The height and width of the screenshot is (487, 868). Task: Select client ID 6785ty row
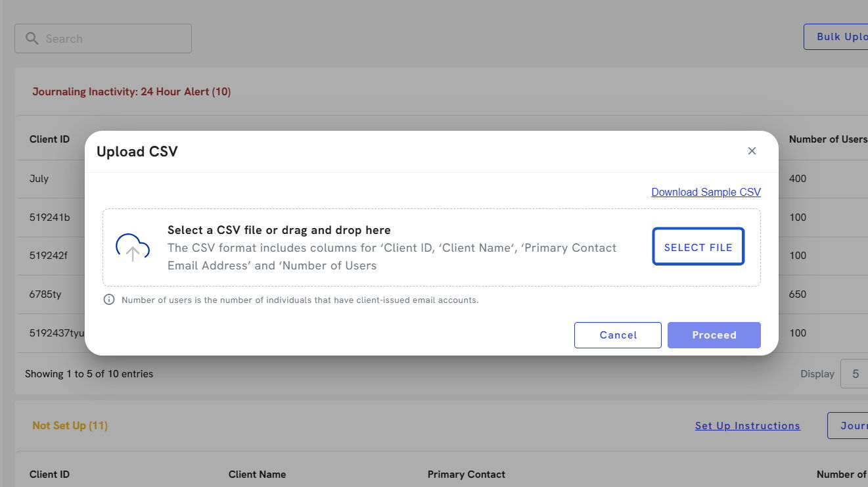(x=45, y=294)
